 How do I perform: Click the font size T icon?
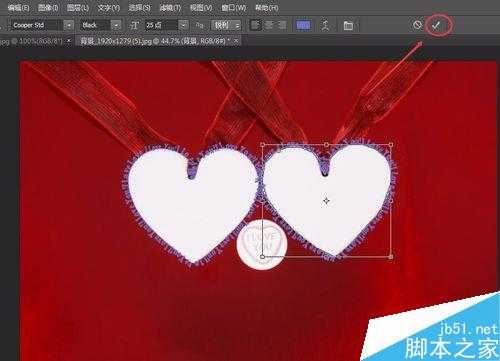click(x=135, y=25)
